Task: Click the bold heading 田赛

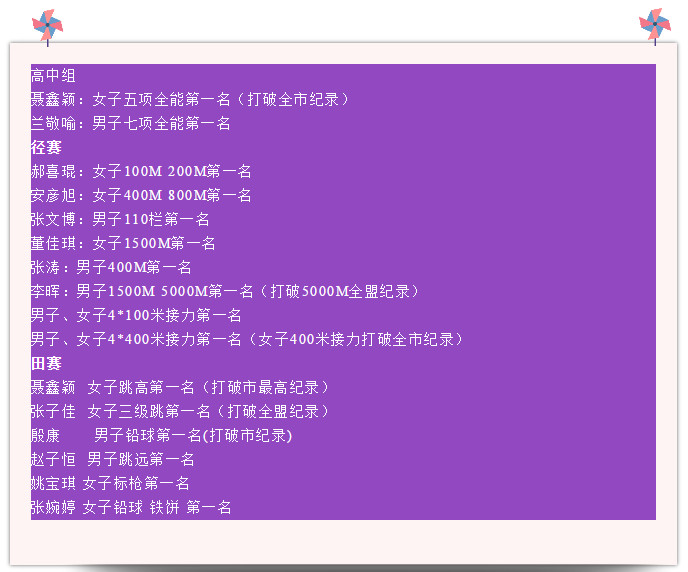Action: tap(46, 363)
